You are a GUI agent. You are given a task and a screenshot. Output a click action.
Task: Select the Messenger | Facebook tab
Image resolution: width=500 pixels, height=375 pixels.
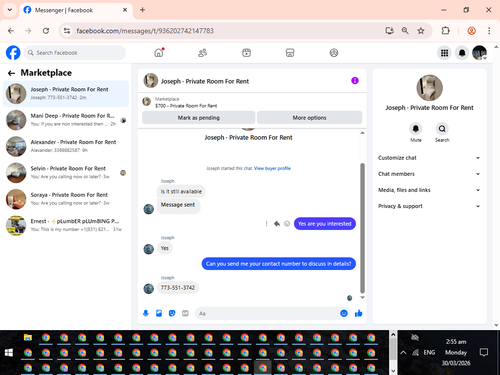tap(76, 10)
